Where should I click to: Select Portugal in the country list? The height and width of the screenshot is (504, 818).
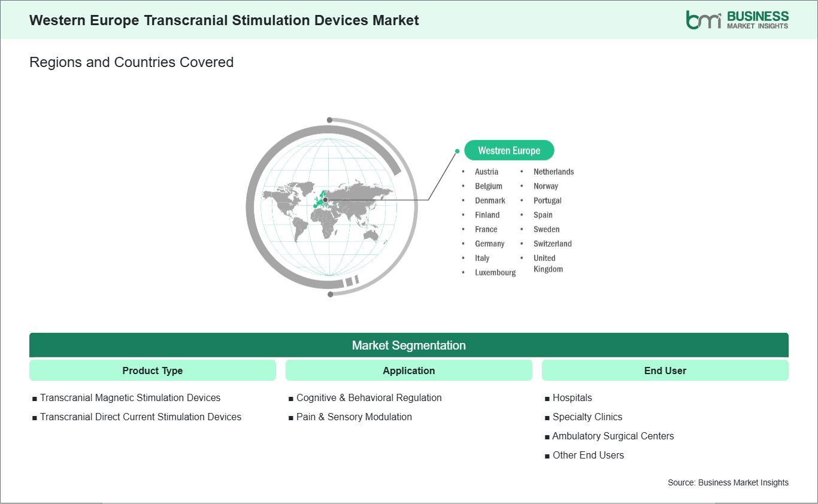(547, 201)
